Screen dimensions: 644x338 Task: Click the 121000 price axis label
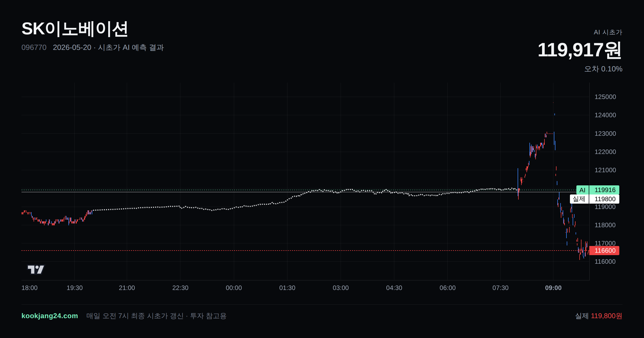pos(605,170)
